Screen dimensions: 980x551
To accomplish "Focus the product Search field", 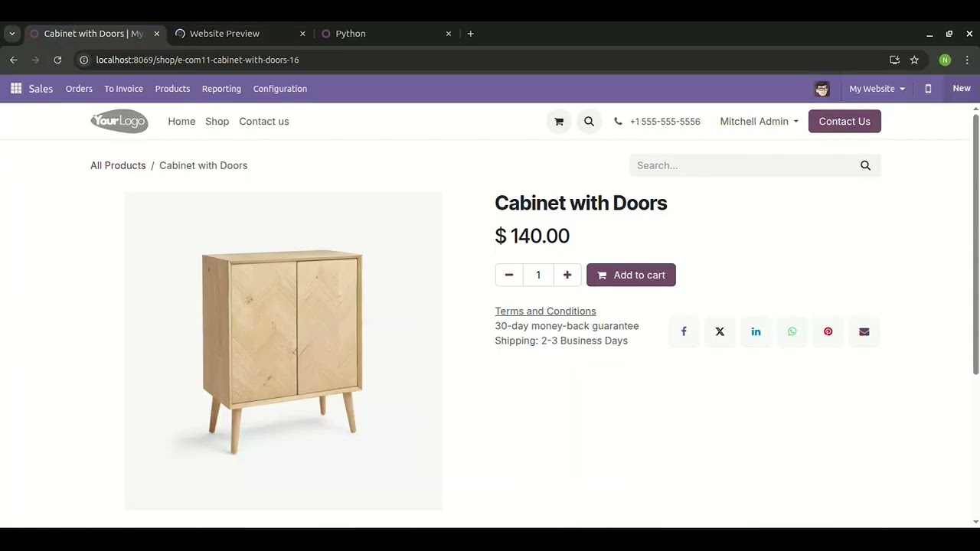I will click(740, 165).
